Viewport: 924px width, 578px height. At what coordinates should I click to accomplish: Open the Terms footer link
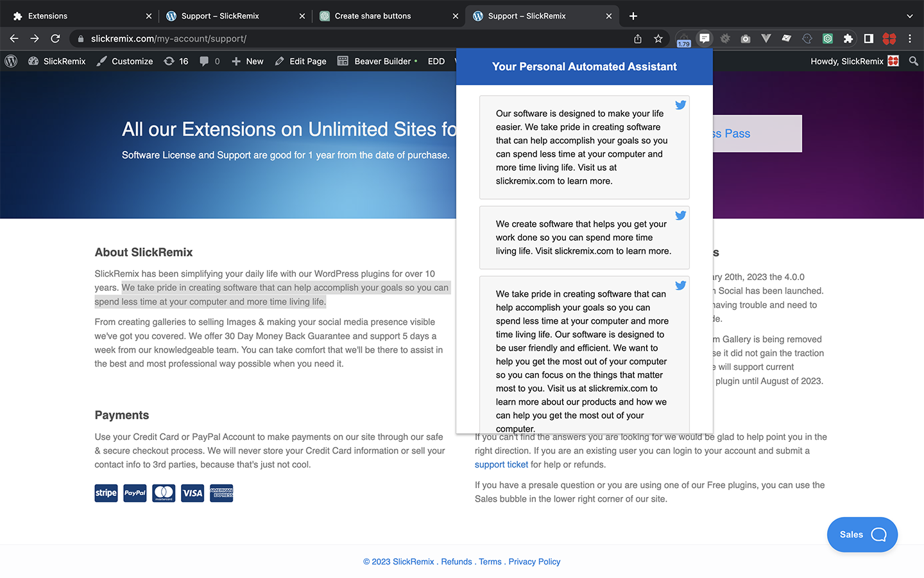490,561
